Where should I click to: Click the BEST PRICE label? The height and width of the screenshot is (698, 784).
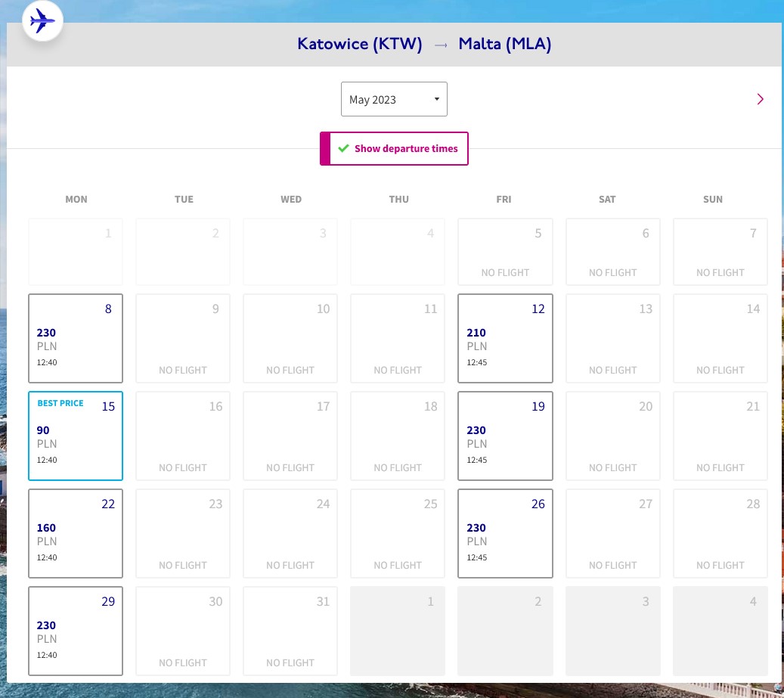point(60,403)
